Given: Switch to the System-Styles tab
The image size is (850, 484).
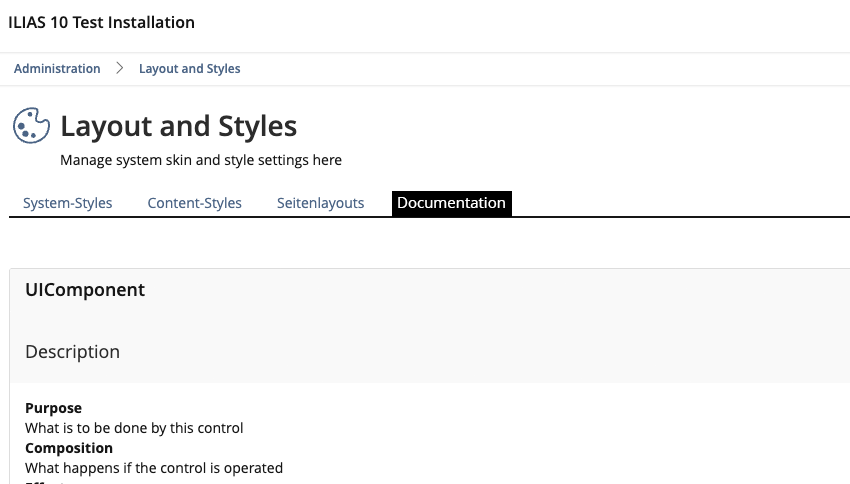Looking at the screenshot, I should [x=68, y=203].
